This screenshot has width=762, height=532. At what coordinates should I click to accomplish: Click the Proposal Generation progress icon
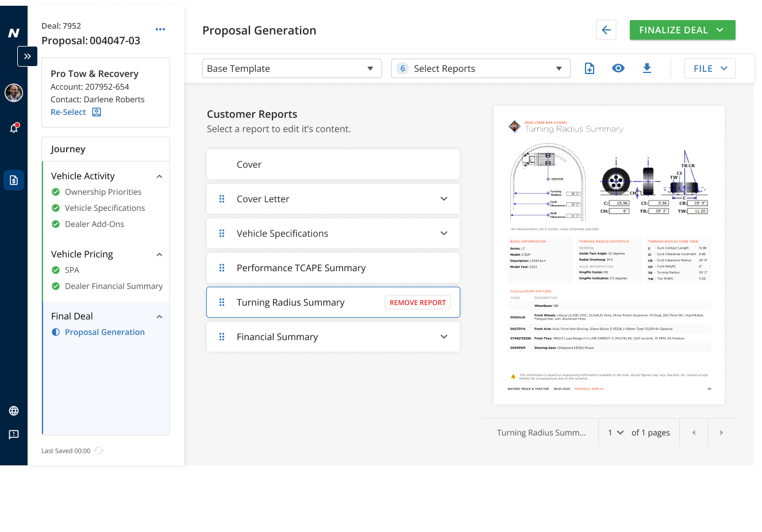pos(56,332)
